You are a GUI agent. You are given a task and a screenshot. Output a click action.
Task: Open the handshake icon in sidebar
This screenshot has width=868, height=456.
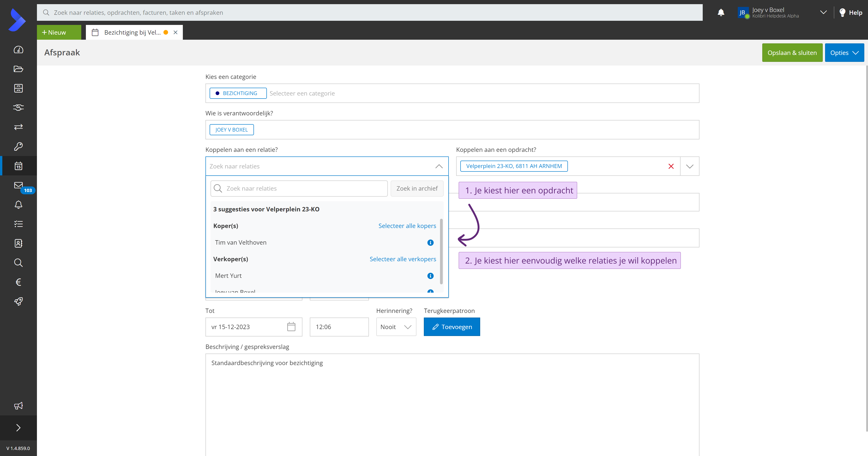tap(18, 108)
